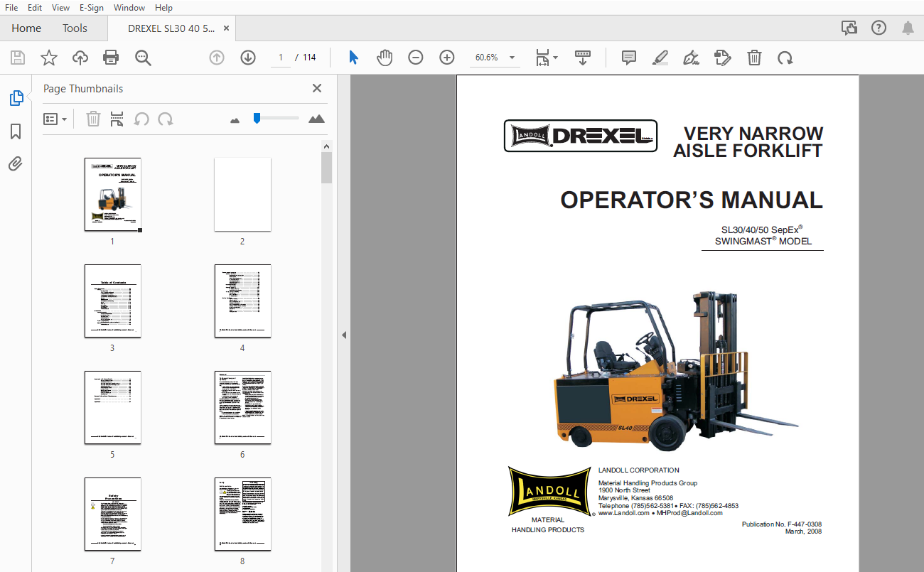Enlarge thumbnail size large mountains icon
Image resolution: width=924 pixels, height=572 pixels.
pyautogui.click(x=317, y=119)
